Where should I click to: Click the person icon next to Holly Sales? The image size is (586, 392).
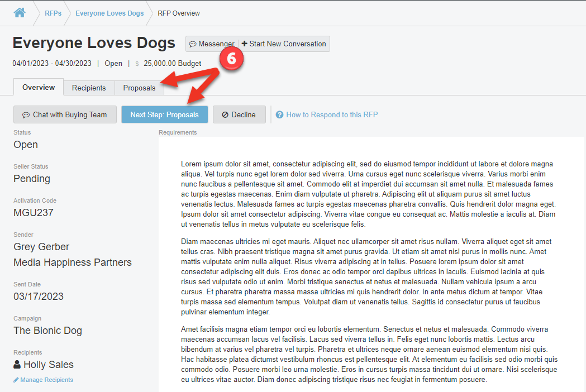click(x=17, y=365)
